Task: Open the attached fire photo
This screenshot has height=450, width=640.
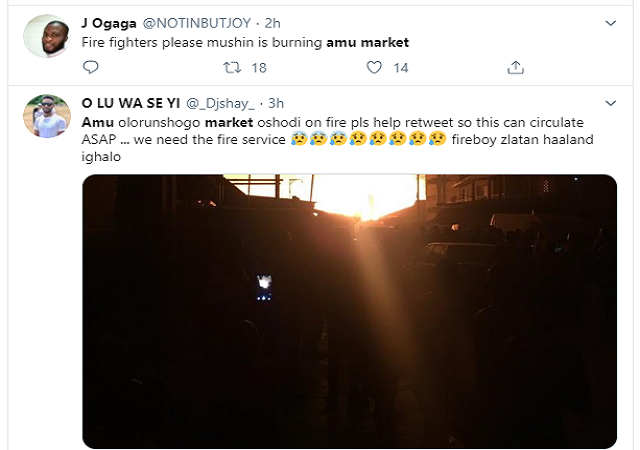Action: 349,310
